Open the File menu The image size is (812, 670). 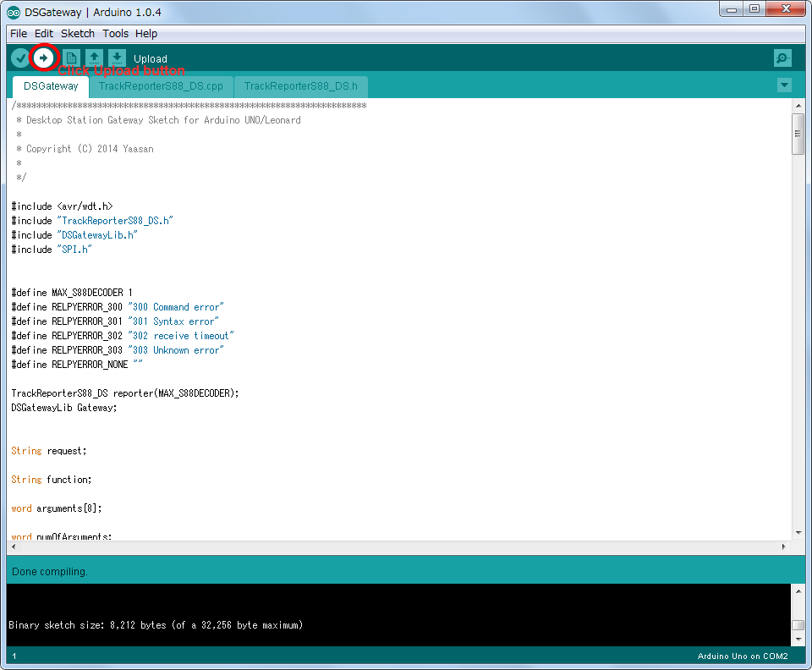tap(19, 34)
